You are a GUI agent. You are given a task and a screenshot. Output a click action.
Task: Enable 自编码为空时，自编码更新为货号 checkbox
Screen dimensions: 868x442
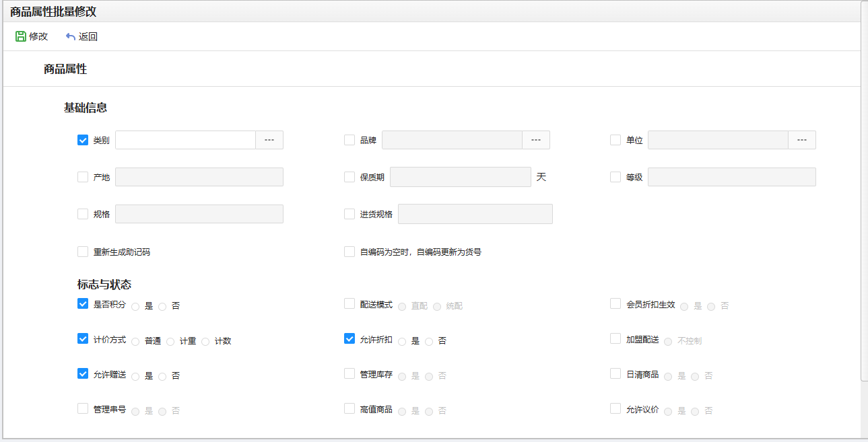(x=349, y=252)
